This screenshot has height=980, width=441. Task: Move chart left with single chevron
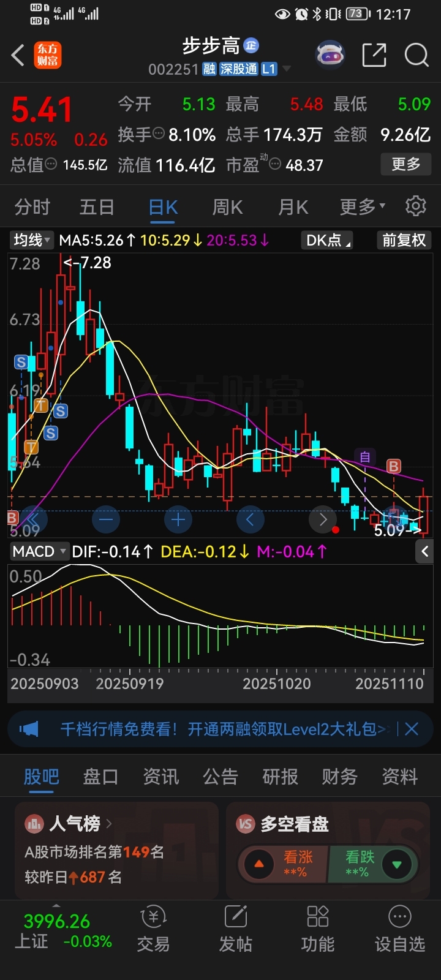coord(251,520)
